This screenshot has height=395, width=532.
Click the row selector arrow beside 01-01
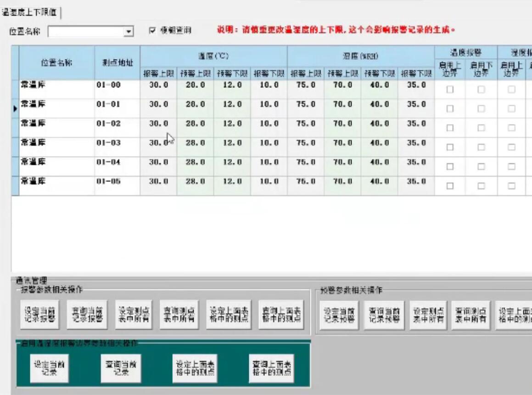[x=15, y=109]
